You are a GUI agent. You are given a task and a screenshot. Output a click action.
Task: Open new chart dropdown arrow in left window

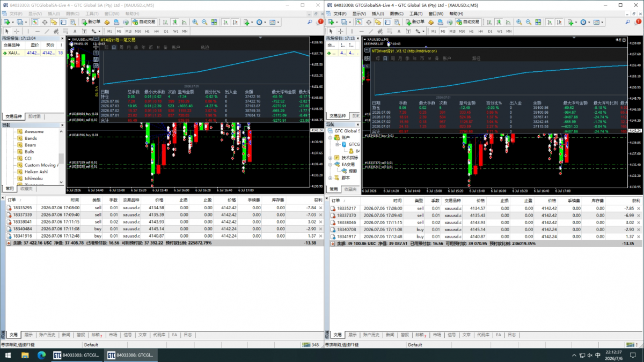(x=12, y=23)
